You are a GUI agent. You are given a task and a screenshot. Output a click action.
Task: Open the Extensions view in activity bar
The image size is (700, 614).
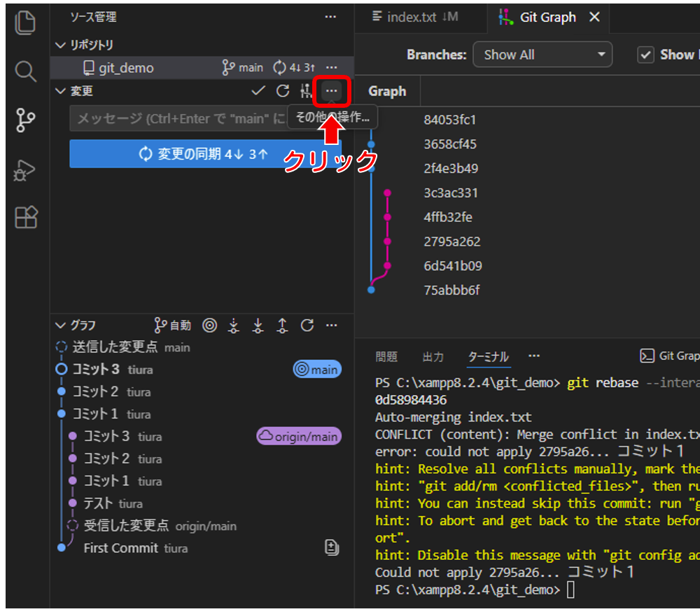click(25, 218)
